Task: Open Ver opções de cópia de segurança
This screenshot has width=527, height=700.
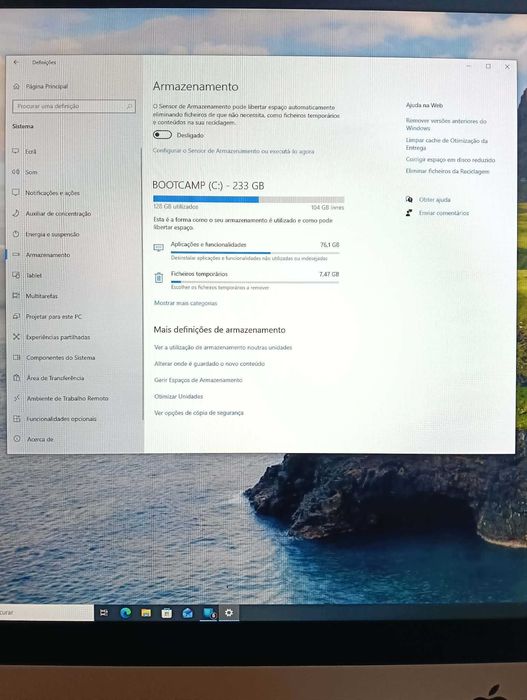Action: [x=199, y=413]
